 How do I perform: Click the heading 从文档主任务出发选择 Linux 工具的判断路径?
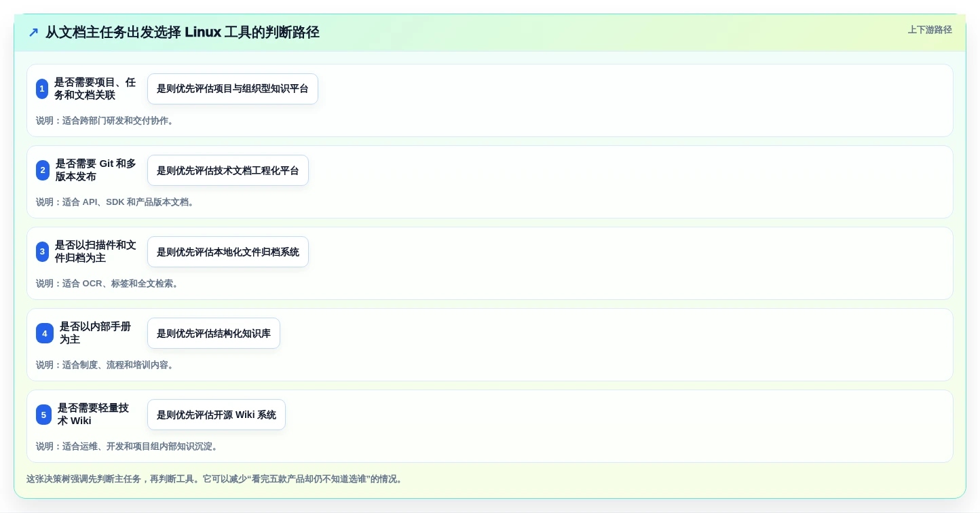(x=182, y=33)
